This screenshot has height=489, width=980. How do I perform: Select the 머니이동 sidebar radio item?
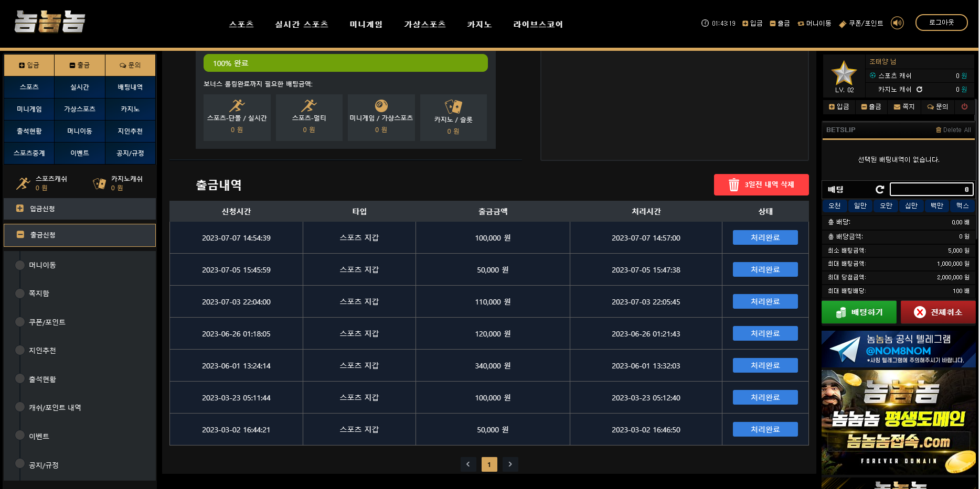(20, 265)
